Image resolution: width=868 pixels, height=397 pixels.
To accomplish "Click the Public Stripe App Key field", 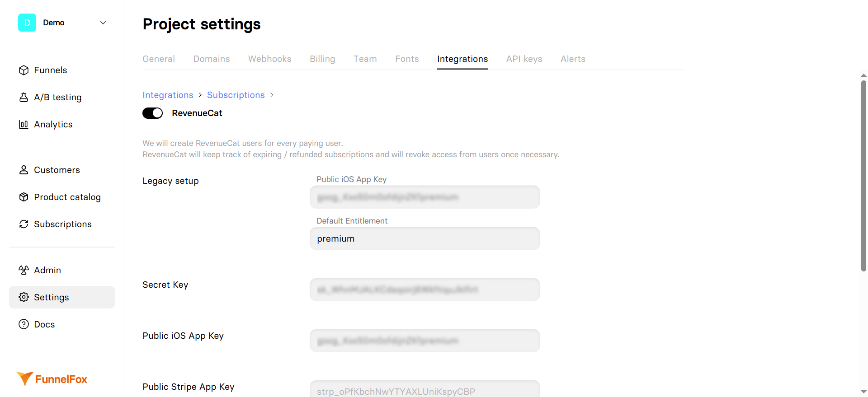I will pyautogui.click(x=425, y=389).
